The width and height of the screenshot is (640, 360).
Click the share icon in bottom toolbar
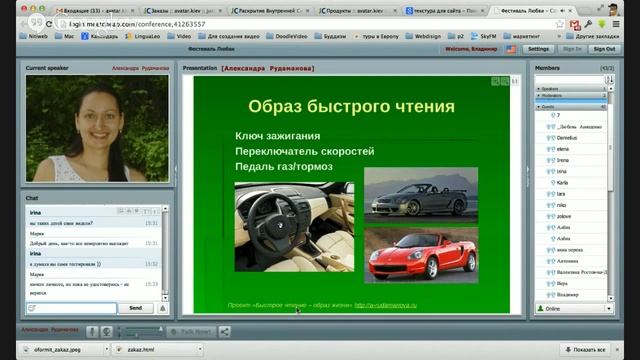click(x=224, y=331)
